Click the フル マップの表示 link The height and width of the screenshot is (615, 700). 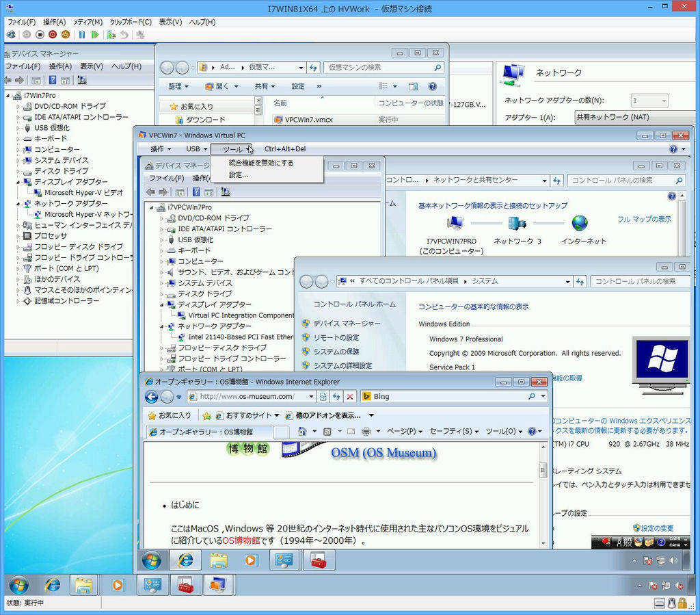click(x=644, y=220)
